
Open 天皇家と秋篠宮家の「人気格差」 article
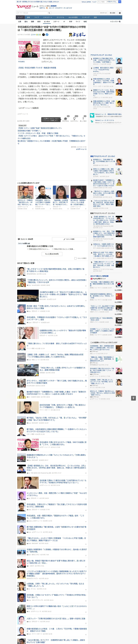click(x=57, y=551)
